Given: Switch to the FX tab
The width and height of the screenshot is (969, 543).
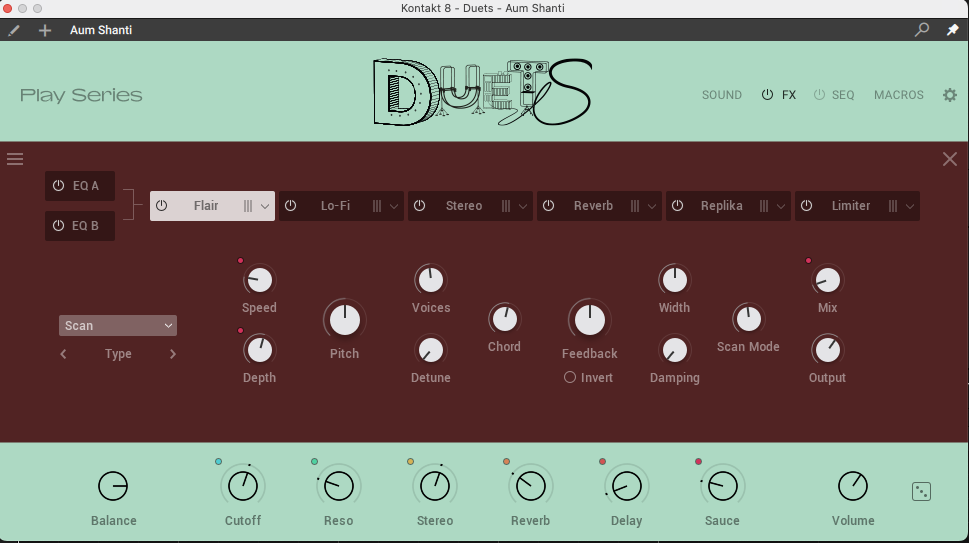Looking at the screenshot, I should point(789,95).
